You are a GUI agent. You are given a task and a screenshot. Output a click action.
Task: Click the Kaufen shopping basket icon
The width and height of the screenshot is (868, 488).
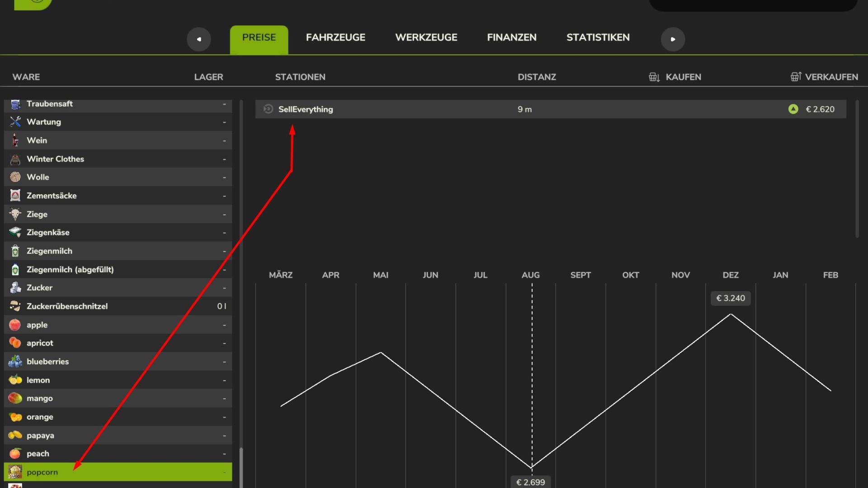[654, 77]
